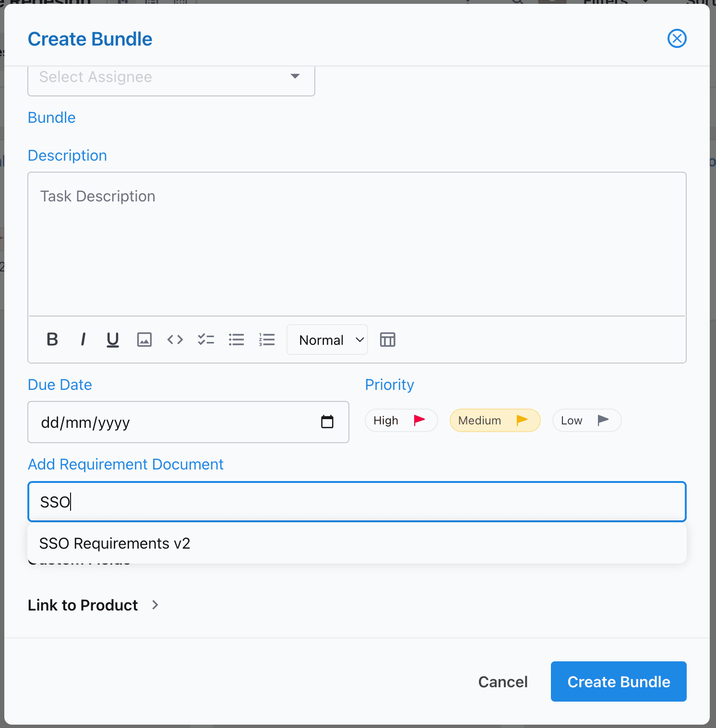Close the Create Bundle dialog
The height and width of the screenshot is (728, 716).
coord(677,39)
